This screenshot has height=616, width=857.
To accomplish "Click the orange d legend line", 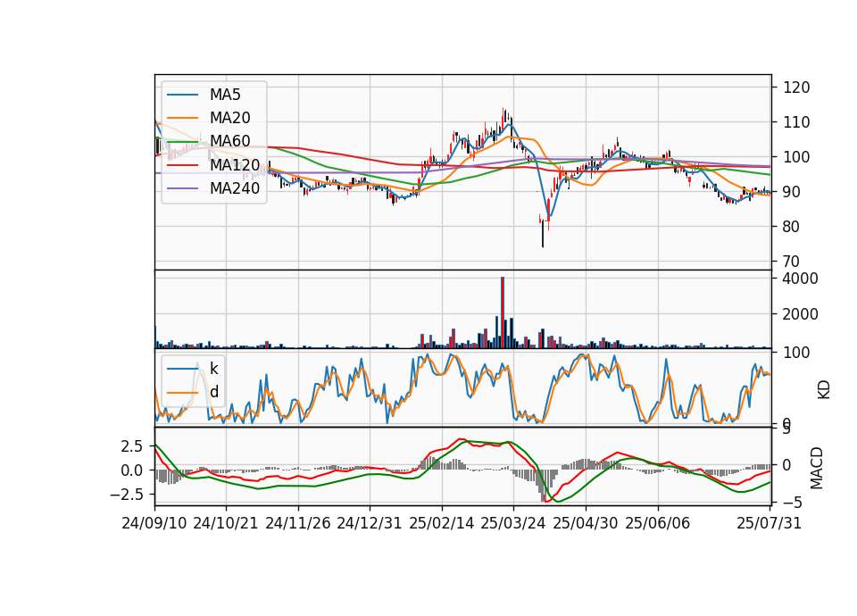I will pyautogui.click(x=182, y=392).
